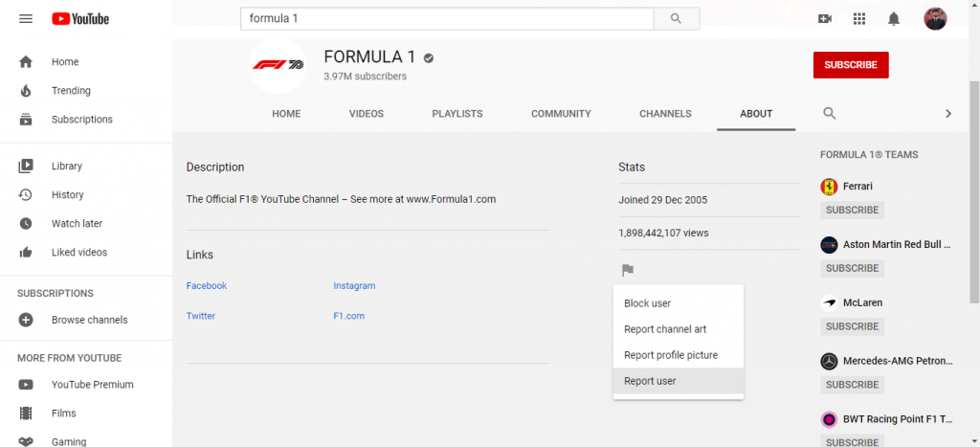Click the Aston Martin Red Bull channel icon
The image size is (980, 447).
tap(829, 244)
